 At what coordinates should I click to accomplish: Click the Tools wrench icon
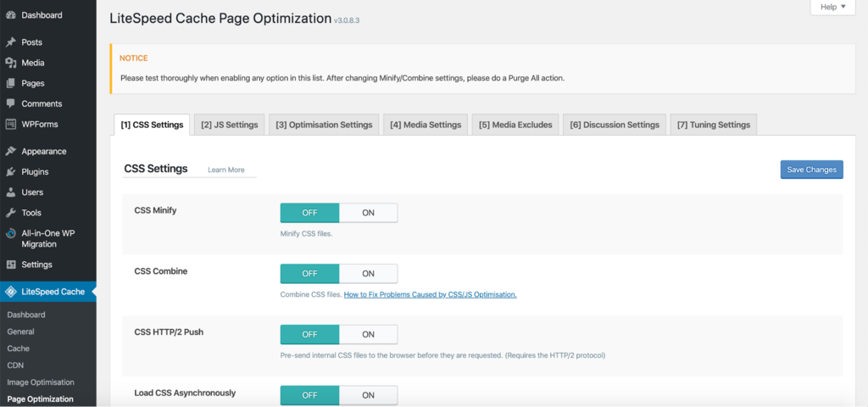click(10, 213)
